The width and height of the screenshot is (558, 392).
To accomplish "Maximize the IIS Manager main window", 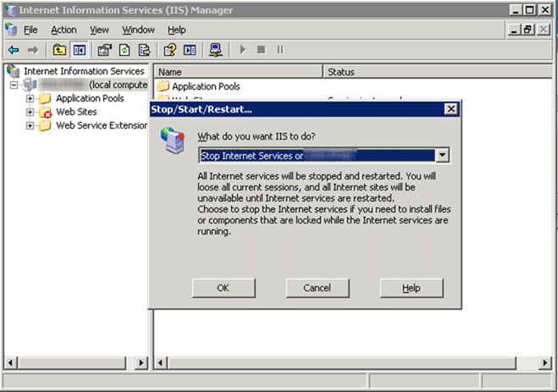I will [529, 9].
